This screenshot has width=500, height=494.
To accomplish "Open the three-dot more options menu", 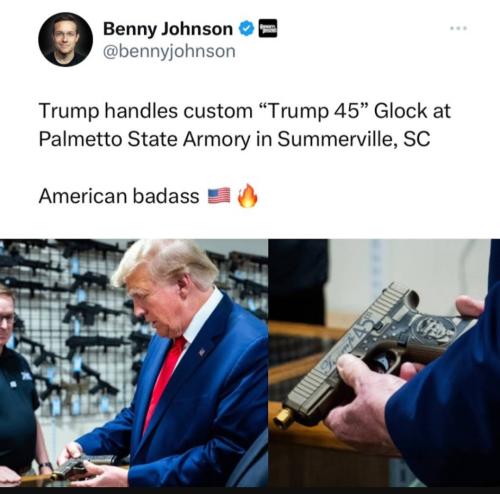I will (x=459, y=29).
